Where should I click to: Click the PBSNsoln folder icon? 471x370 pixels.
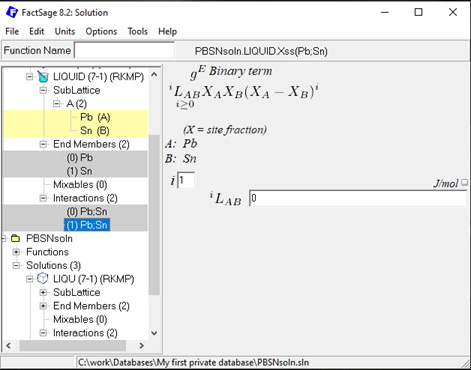coord(15,238)
